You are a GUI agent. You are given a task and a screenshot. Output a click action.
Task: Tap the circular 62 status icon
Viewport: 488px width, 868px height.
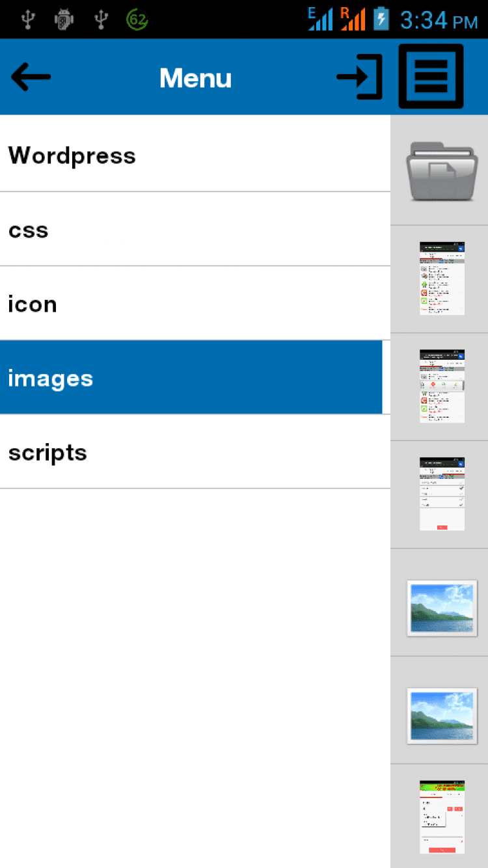coord(137,20)
